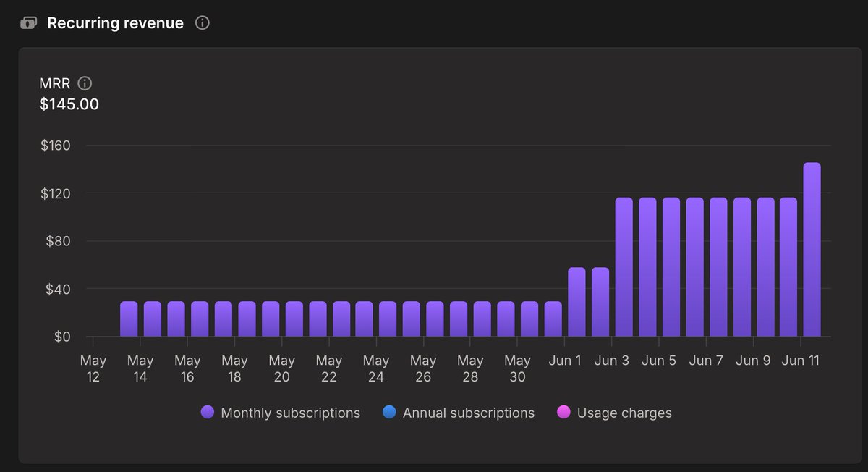
Task: Click the Recurring revenue heading
Action: point(116,23)
